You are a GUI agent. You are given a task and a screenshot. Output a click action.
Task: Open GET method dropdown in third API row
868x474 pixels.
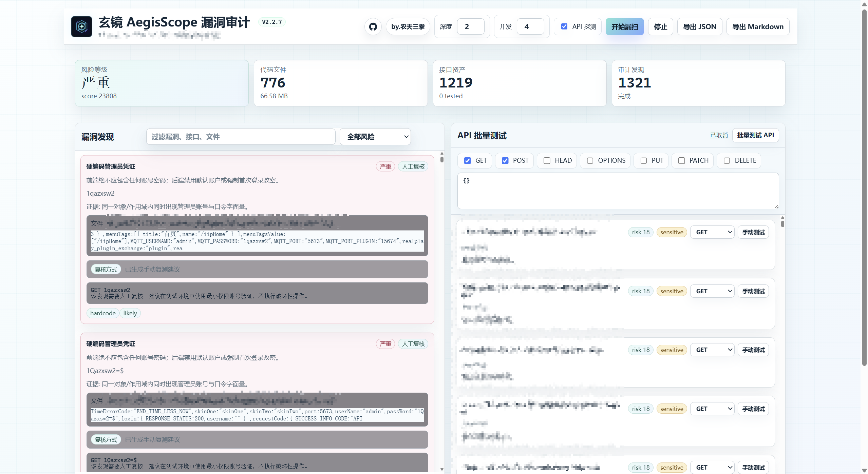pyautogui.click(x=712, y=350)
